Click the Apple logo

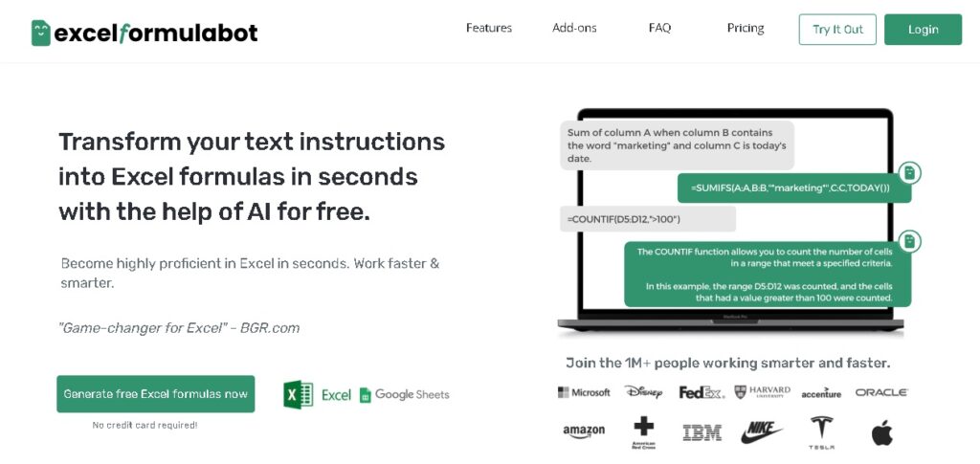click(881, 432)
